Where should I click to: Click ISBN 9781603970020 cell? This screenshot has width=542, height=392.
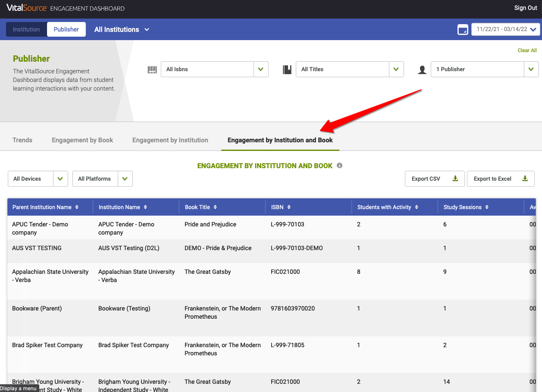click(293, 308)
